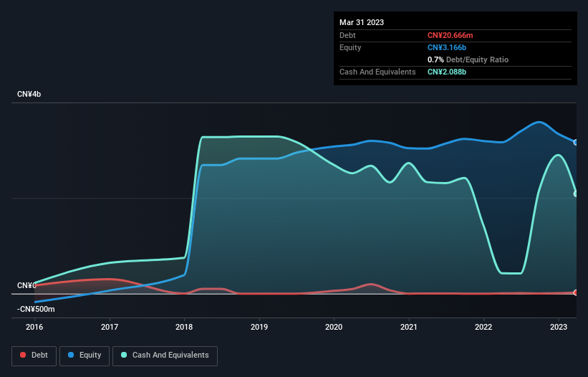Click the CN¥3.166b equity value
This screenshot has height=377, width=588.
point(447,47)
